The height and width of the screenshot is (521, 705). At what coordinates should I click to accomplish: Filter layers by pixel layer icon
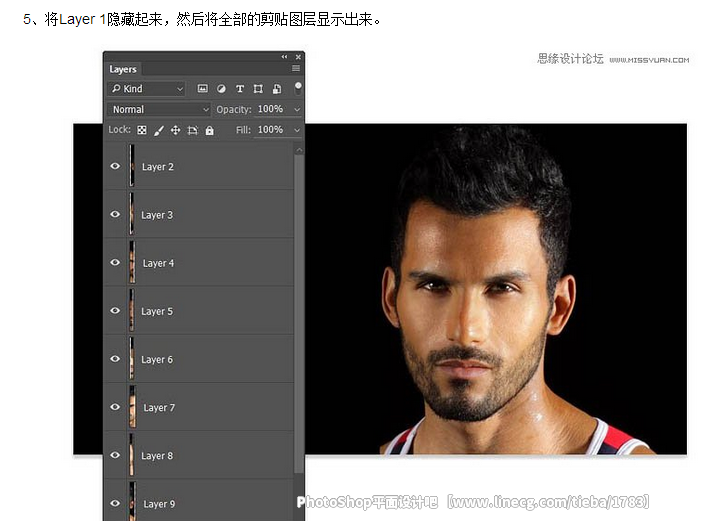(203, 89)
